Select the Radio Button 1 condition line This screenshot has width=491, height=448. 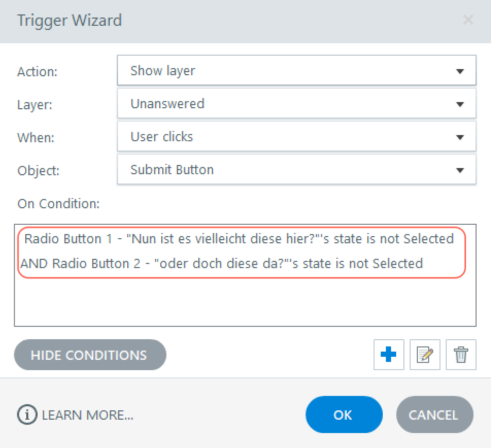click(x=239, y=239)
